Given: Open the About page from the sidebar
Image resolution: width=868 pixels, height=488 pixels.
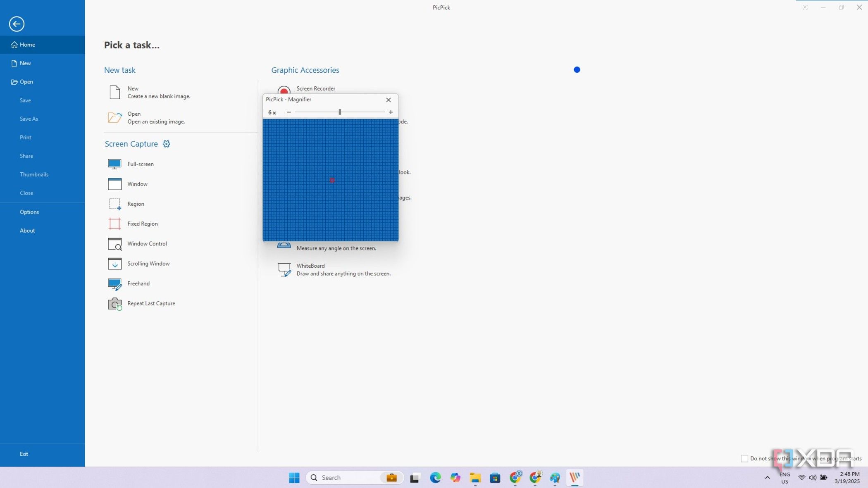Looking at the screenshot, I should pyautogui.click(x=27, y=230).
